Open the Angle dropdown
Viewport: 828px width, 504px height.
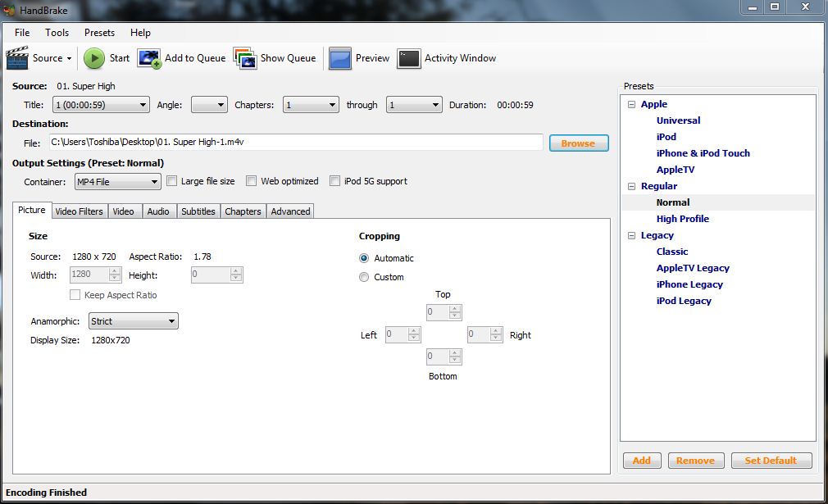[x=209, y=105]
